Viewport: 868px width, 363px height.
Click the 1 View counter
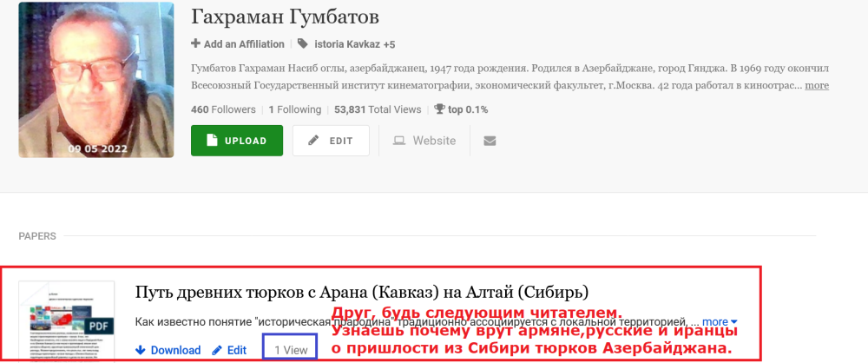pyautogui.click(x=291, y=350)
